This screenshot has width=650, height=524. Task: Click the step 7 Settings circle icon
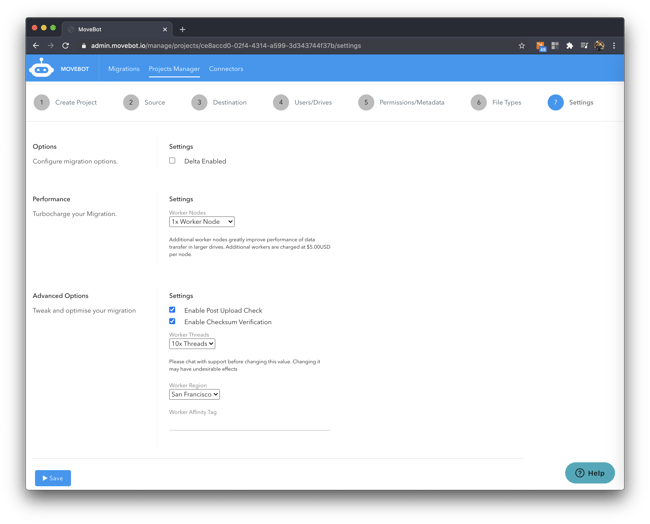tap(555, 102)
